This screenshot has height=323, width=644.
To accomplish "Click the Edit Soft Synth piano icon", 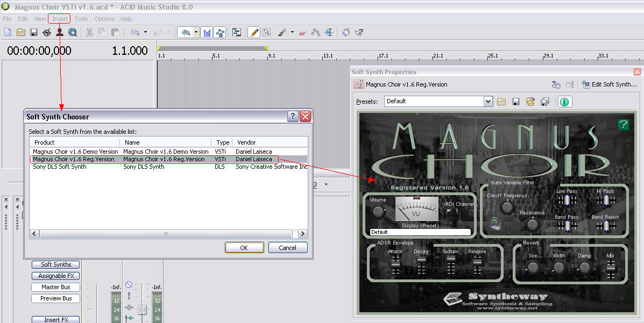I will click(586, 84).
